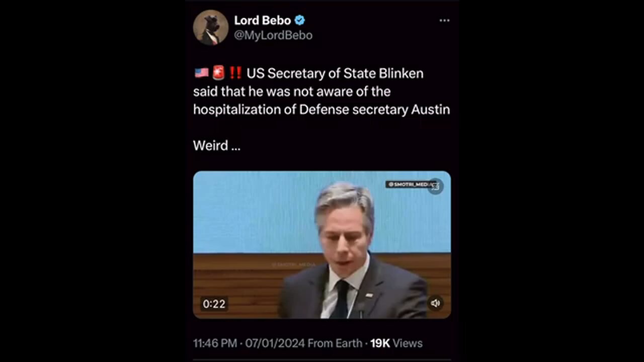
Task: Click the faint center watermark on video
Action: (x=294, y=263)
